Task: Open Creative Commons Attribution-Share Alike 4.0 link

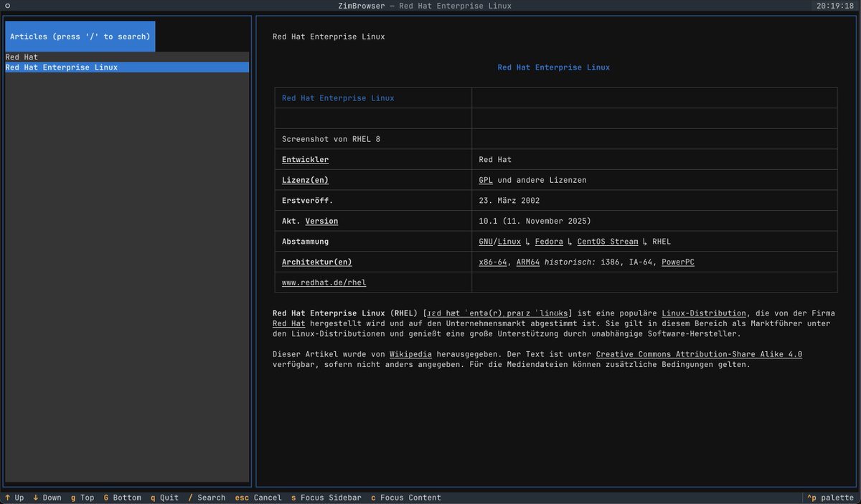Action: 699,354
